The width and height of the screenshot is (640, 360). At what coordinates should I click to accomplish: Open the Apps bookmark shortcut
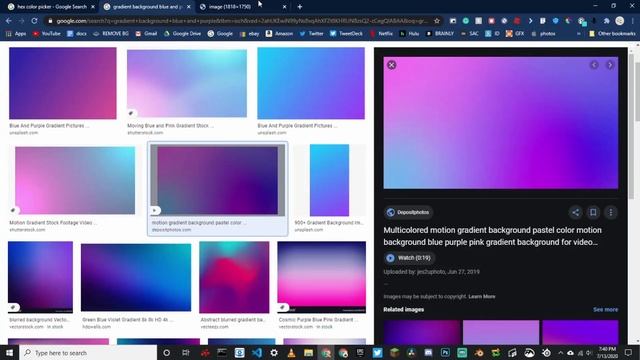pyautogui.click(x=16, y=33)
